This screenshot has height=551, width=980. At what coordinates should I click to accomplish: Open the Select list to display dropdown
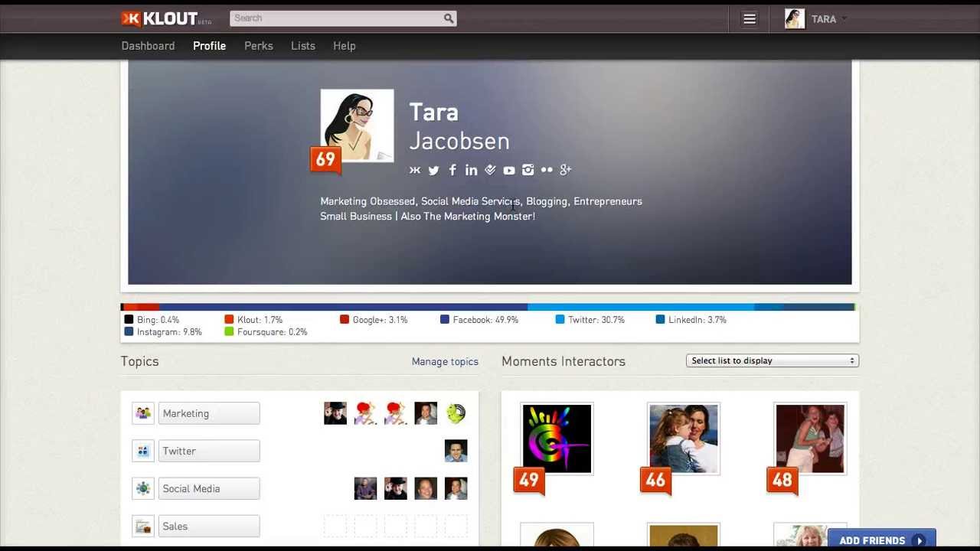point(773,360)
